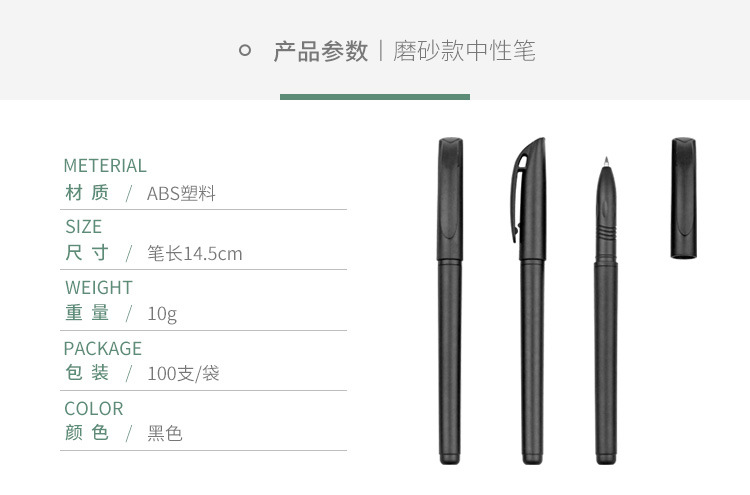Click the SIZE label
Image resolution: width=750 pixels, height=495 pixels.
(84, 227)
